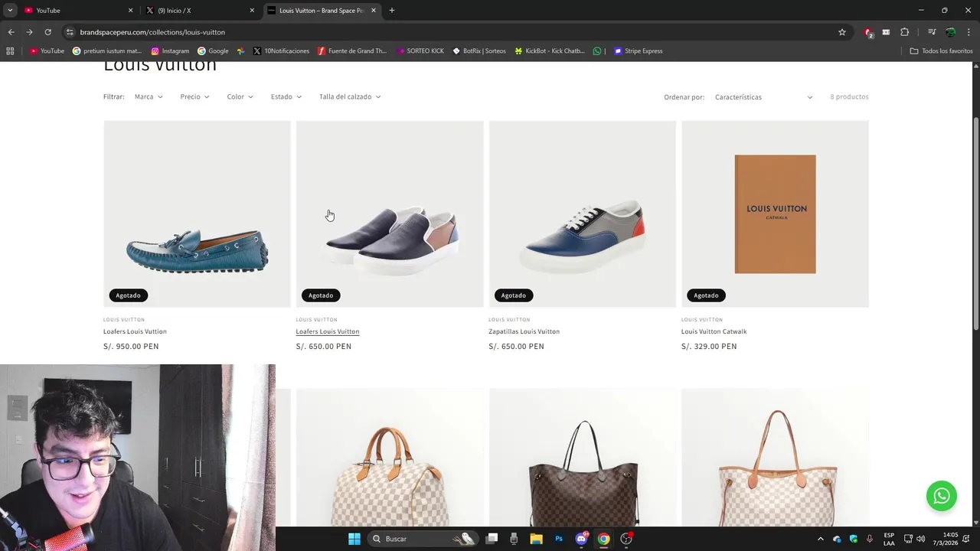Click the browser back arrow
The width and height of the screenshot is (980, 551).
tap(11, 32)
